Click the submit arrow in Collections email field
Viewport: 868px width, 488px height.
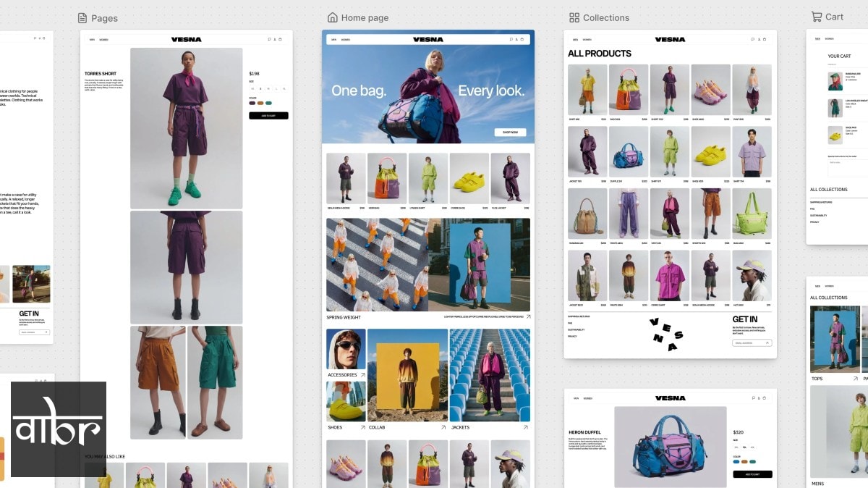[767, 342]
